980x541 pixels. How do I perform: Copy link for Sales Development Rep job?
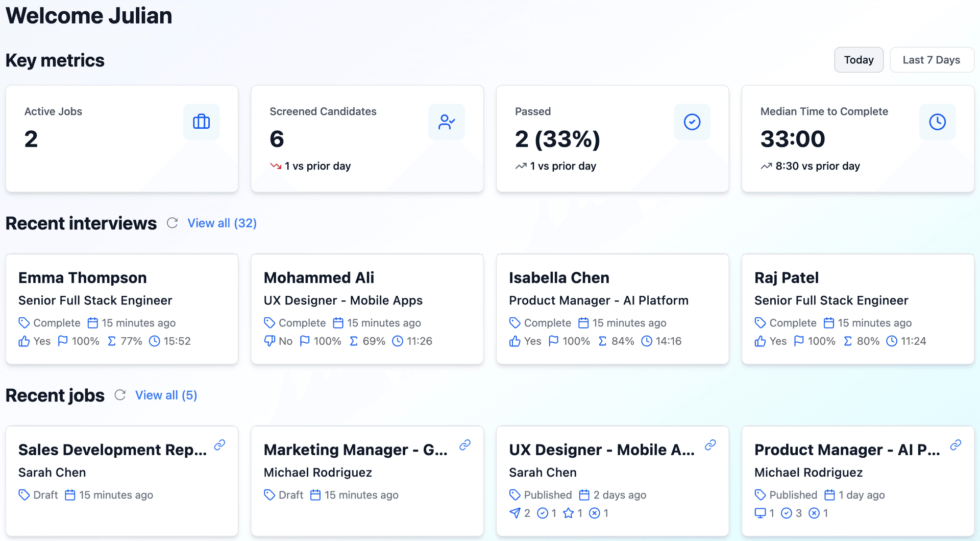point(219,445)
